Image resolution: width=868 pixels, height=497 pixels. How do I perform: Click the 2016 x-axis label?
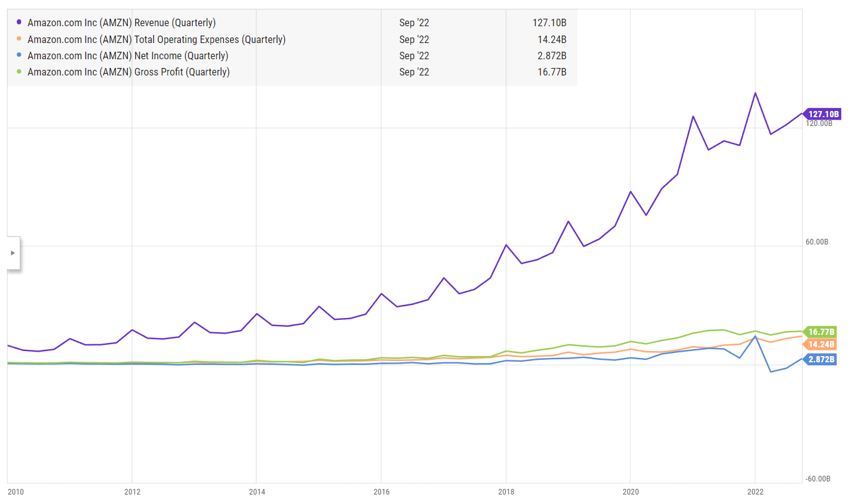click(381, 491)
